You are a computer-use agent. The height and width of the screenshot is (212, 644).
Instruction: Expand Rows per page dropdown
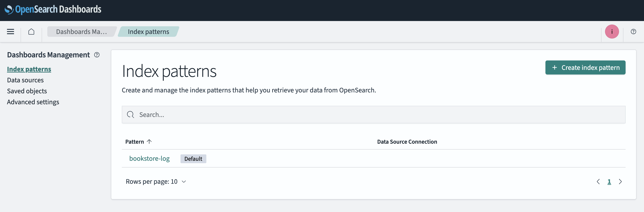(156, 182)
